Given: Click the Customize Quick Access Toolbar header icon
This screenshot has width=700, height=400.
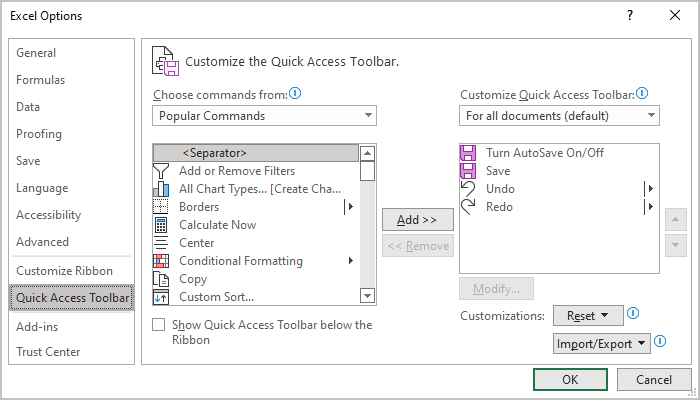Looking at the screenshot, I should pos(166,61).
